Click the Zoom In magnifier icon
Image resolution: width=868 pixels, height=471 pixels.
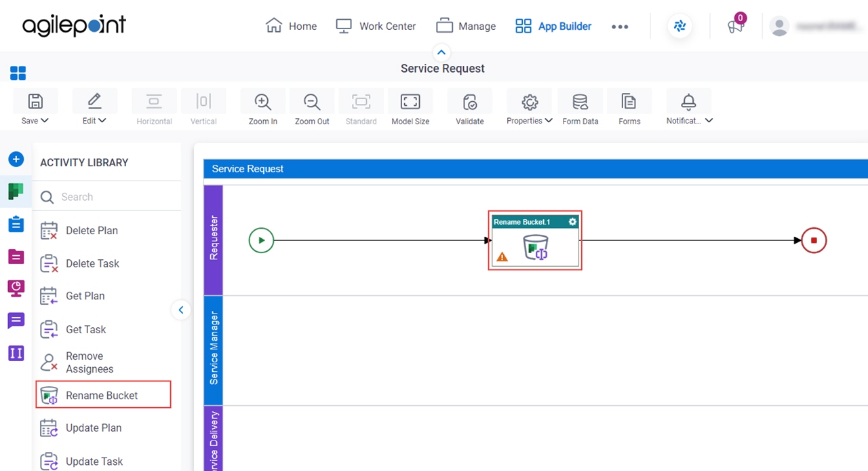click(262, 102)
